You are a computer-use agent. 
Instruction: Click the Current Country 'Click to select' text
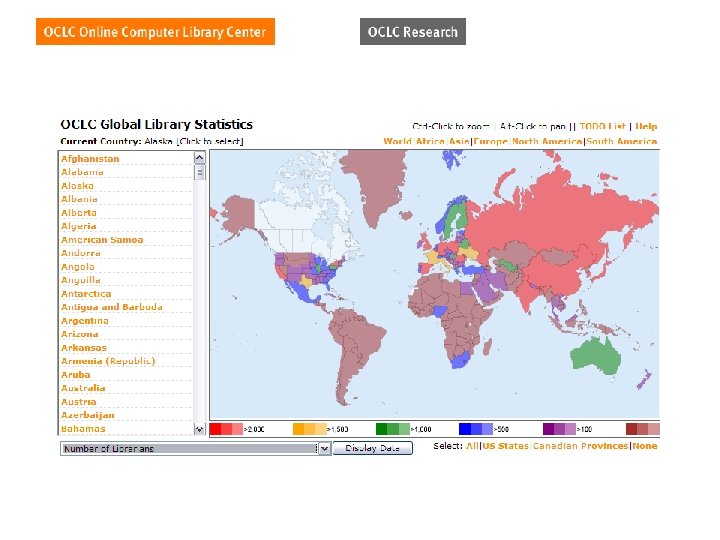(210, 141)
